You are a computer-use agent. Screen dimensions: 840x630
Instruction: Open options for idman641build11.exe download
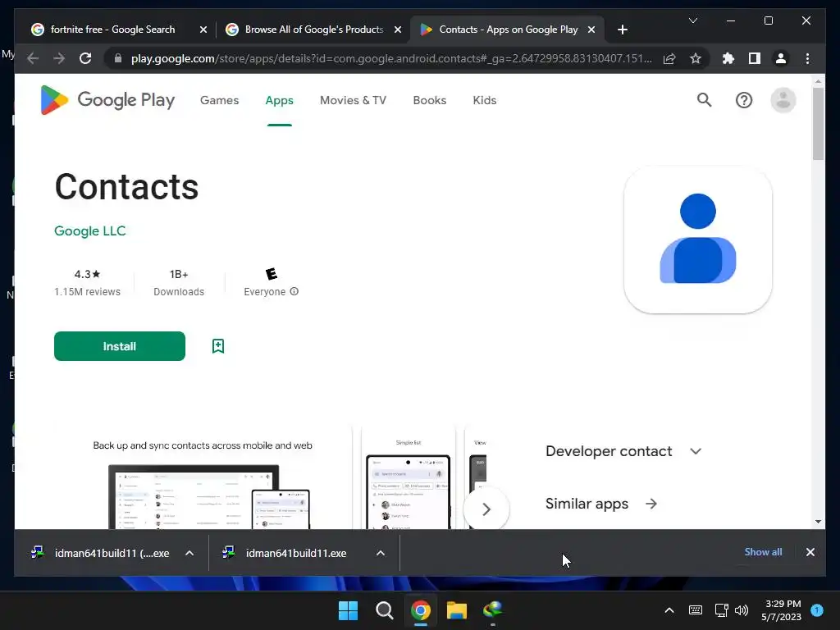[x=381, y=554]
